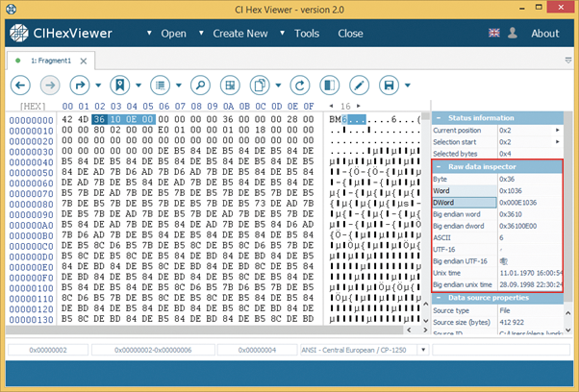Click Close in the top menu
The height and width of the screenshot is (392, 579).
click(x=350, y=34)
